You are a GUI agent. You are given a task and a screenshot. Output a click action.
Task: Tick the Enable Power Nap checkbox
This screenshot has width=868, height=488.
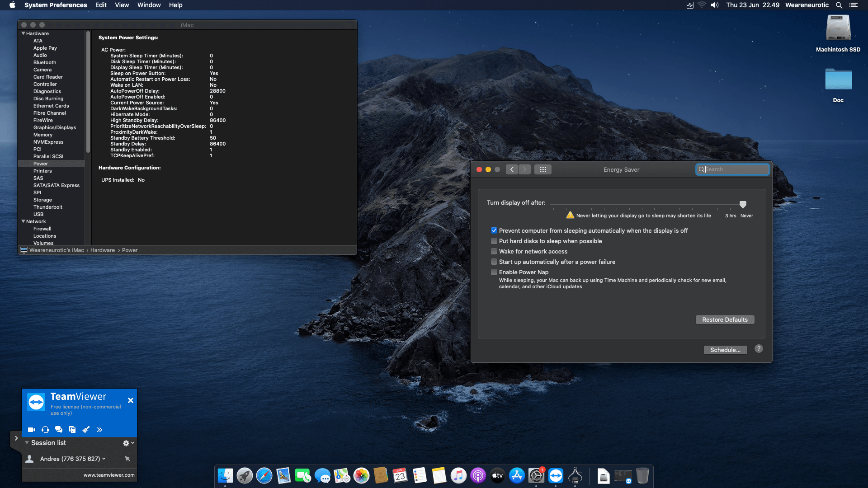pos(494,272)
